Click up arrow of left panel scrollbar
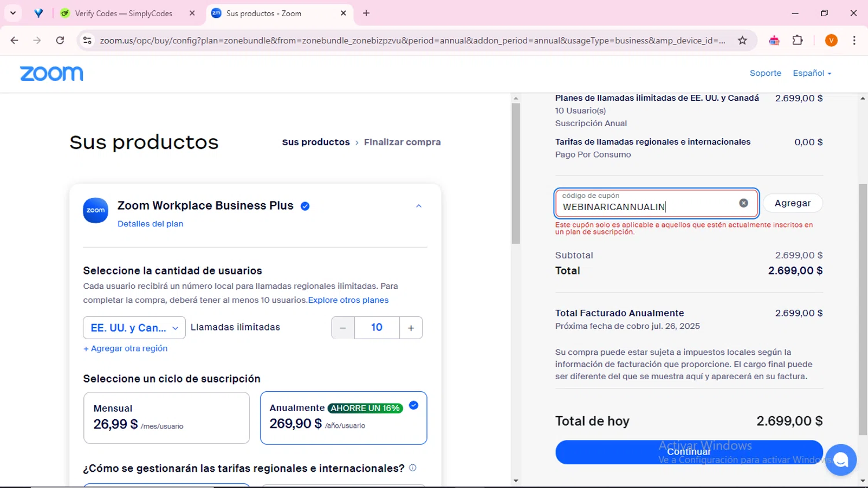Viewport: 868px width, 488px height. tap(516, 98)
